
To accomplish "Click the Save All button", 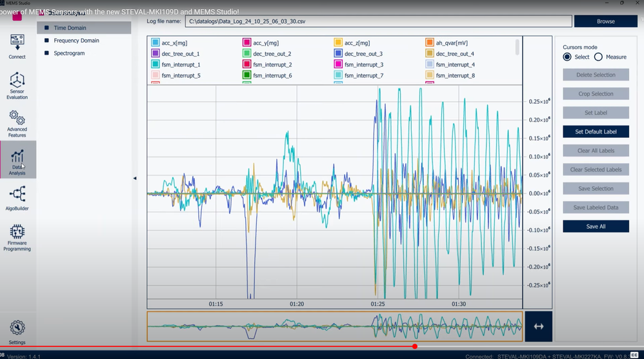I will 596,226.
